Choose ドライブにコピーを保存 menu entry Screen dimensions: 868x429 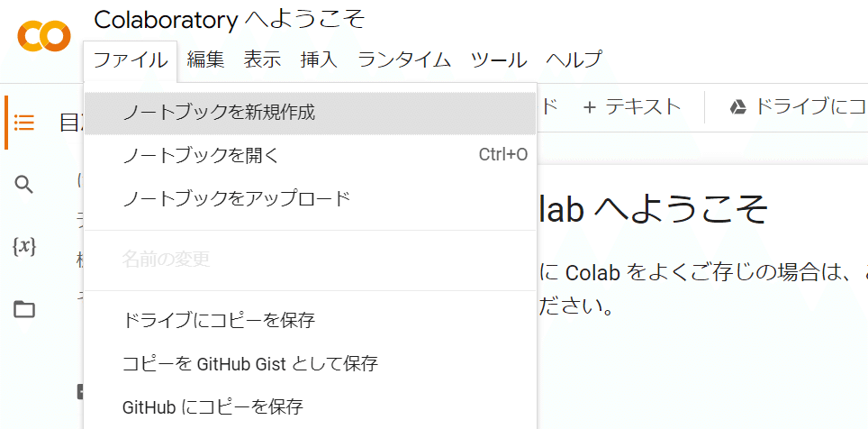coord(219,320)
